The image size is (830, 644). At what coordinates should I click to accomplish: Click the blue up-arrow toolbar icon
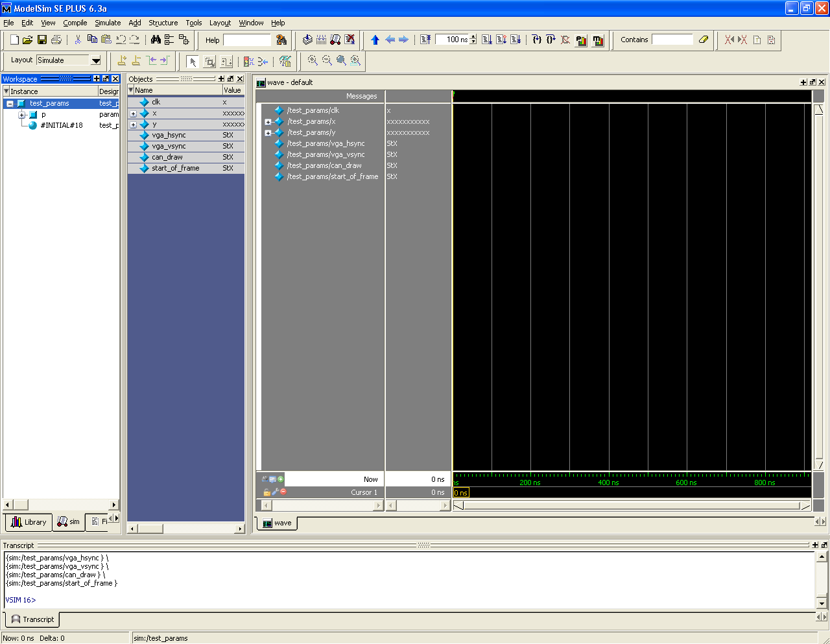(375, 40)
